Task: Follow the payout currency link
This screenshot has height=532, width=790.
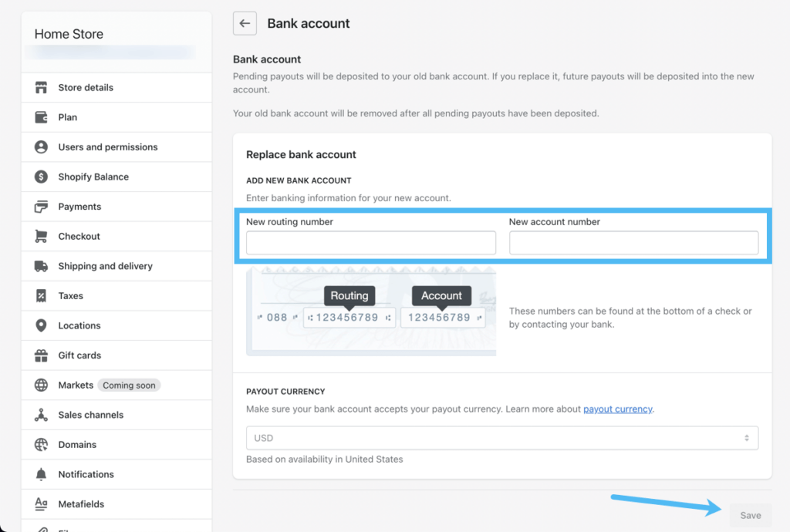Action: [x=617, y=409]
